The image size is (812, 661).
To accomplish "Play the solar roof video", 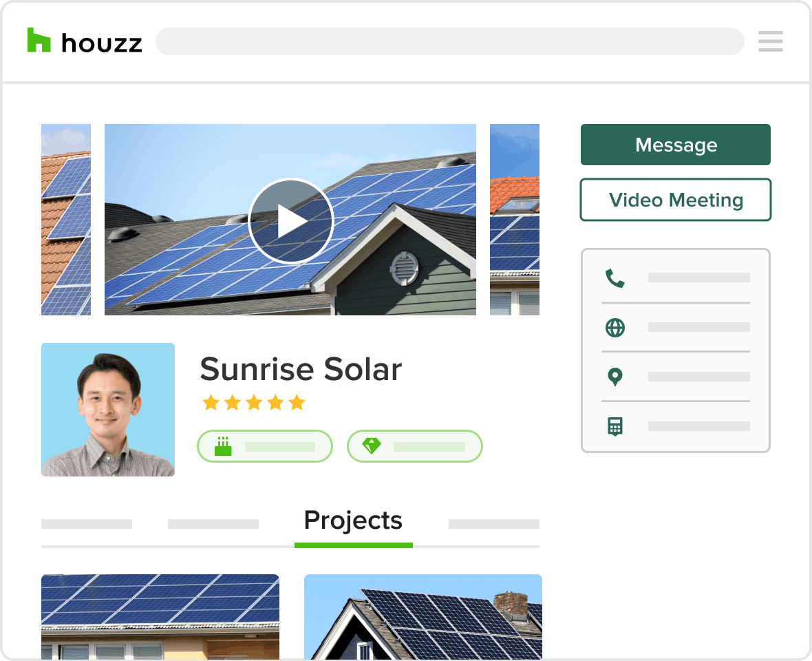I will click(291, 221).
